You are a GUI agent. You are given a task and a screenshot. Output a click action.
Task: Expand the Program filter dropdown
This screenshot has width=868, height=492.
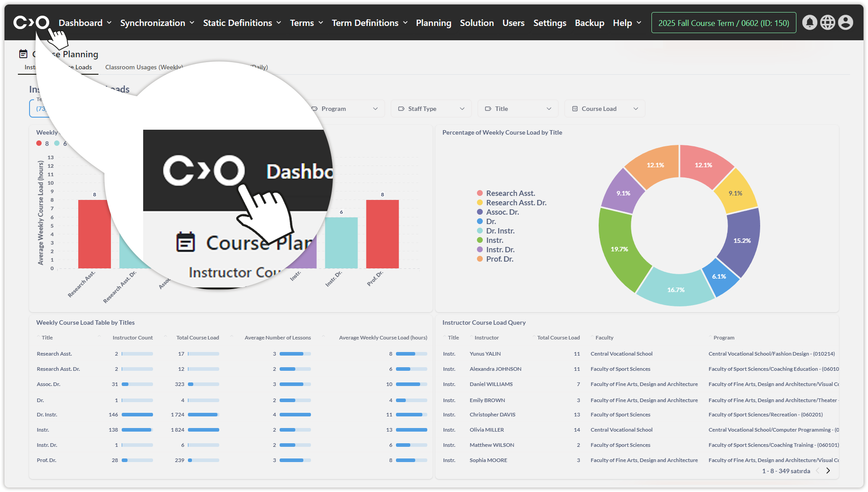[345, 109]
